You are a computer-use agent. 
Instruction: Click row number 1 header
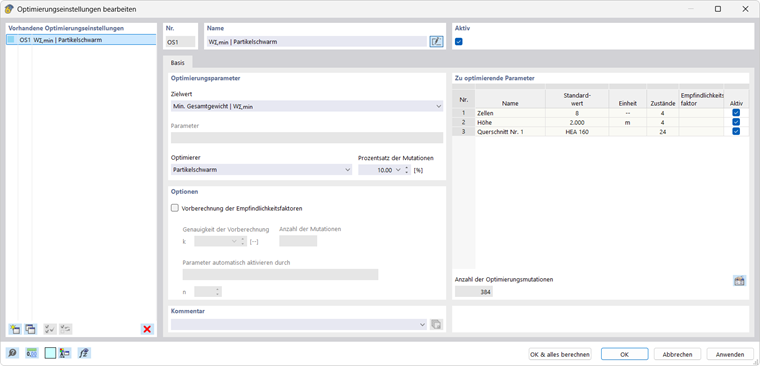point(464,113)
